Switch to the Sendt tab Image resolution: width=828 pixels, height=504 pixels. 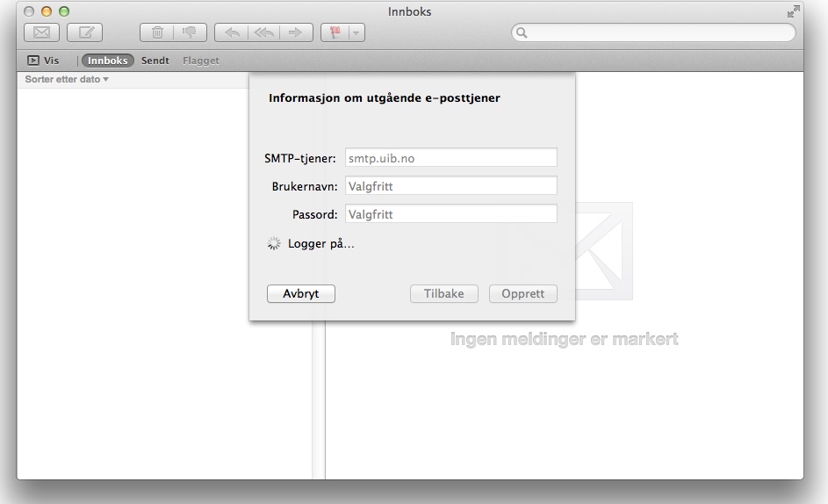[x=155, y=61]
